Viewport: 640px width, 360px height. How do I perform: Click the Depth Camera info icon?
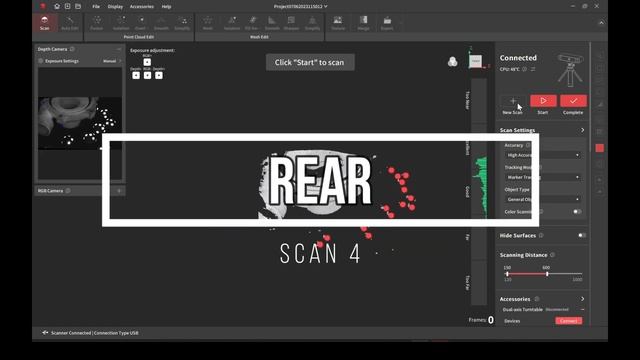[72, 49]
